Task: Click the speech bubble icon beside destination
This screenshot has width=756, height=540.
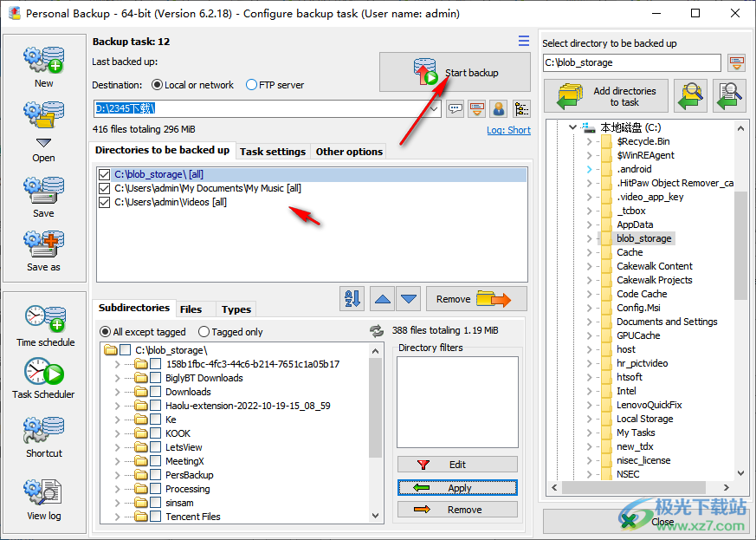Action: click(x=456, y=109)
